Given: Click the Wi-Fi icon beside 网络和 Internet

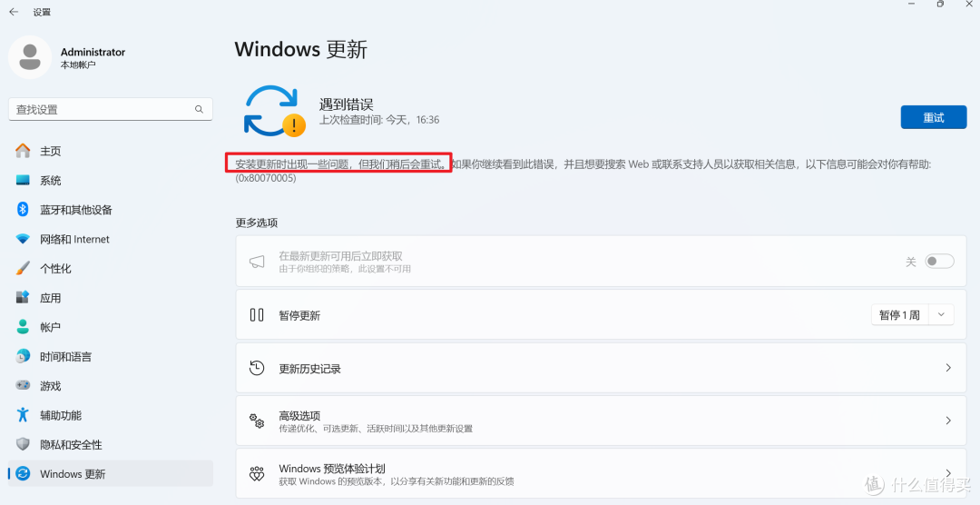Looking at the screenshot, I should pos(23,239).
